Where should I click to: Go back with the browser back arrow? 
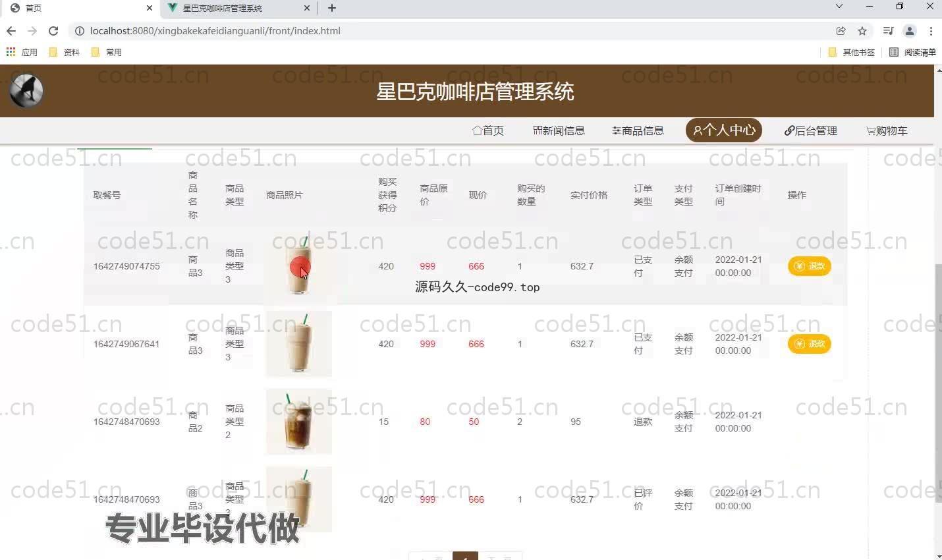(11, 31)
